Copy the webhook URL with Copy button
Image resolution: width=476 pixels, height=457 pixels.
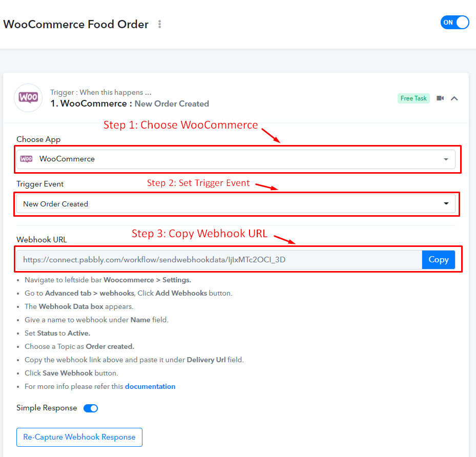click(x=439, y=260)
